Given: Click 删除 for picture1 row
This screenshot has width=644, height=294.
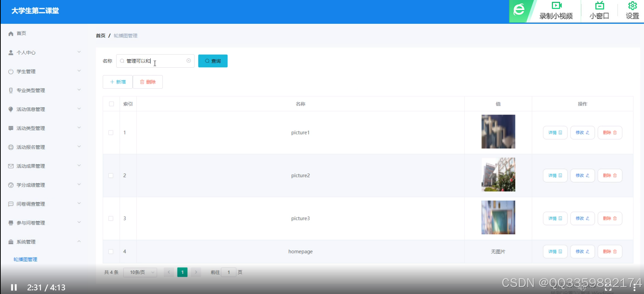Looking at the screenshot, I should (610, 133).
